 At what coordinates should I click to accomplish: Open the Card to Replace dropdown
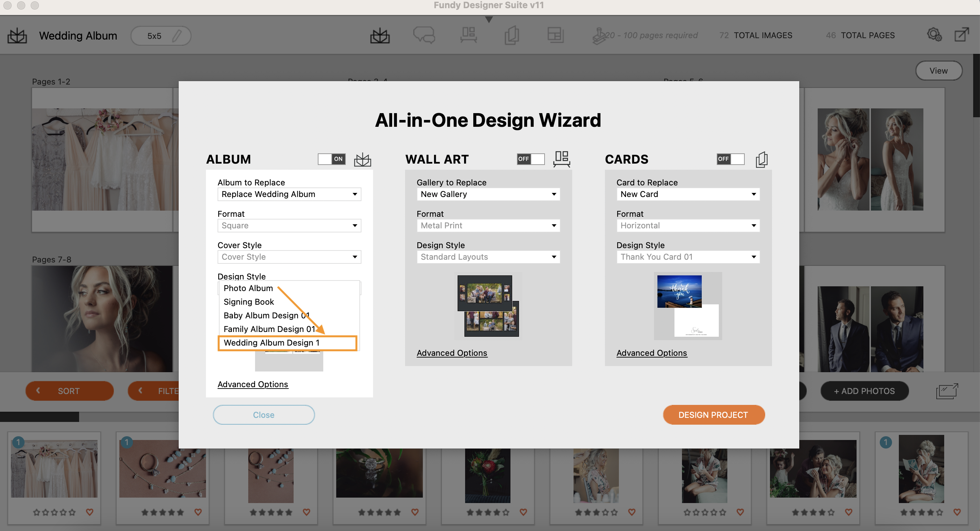tap(688, 194)
